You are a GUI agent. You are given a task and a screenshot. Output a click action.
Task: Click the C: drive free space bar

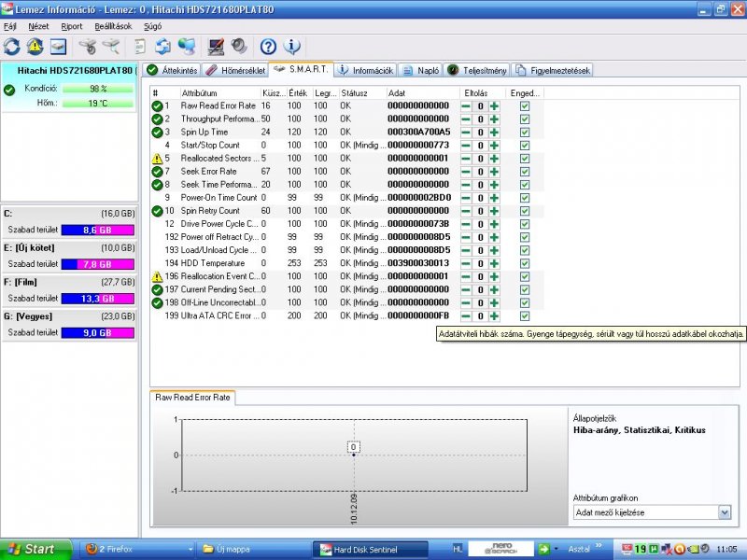point(98,230)
